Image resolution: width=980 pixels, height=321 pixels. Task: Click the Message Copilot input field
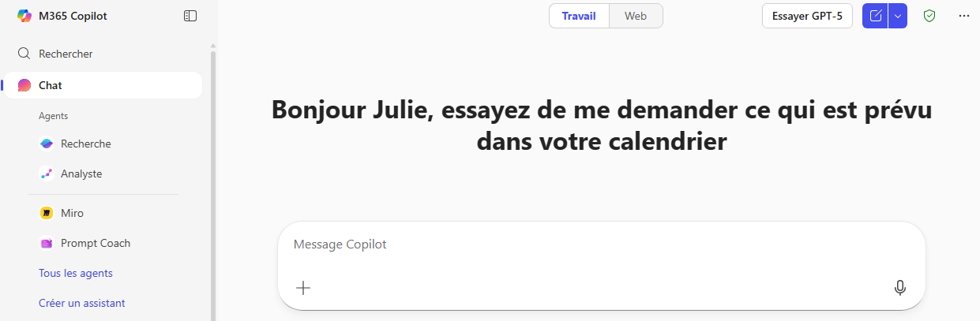point(600,244)
